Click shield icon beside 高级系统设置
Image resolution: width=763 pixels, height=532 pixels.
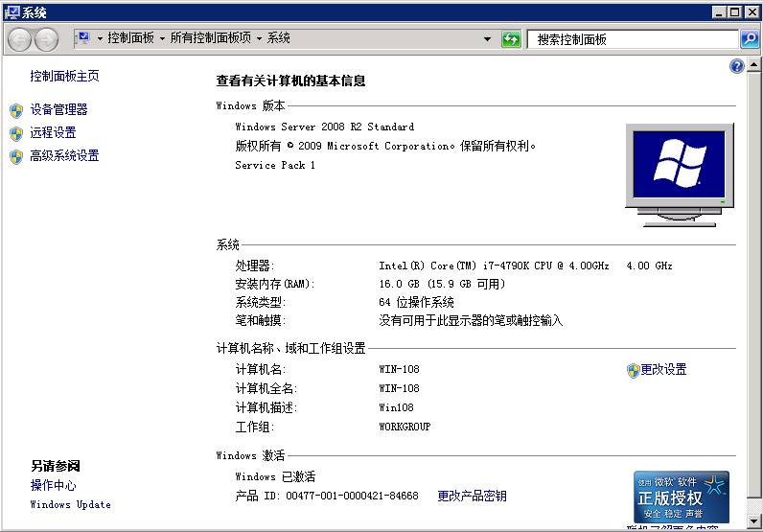coord(16,157)
